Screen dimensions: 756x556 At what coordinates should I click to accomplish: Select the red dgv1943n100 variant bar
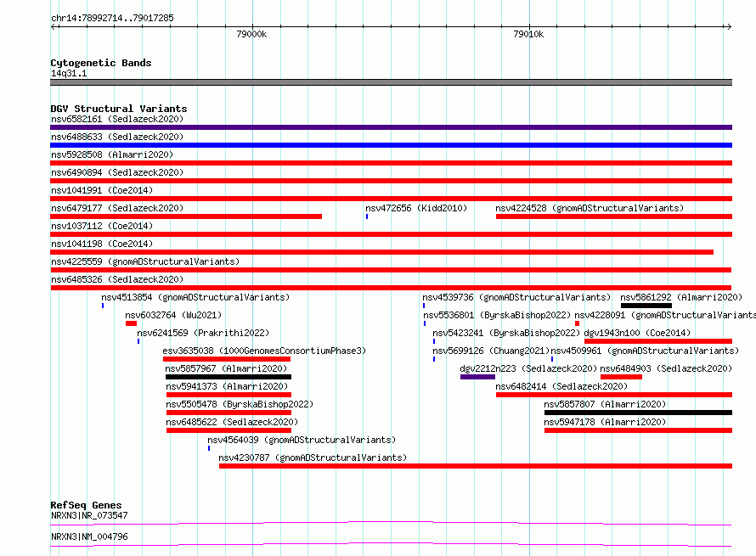point(658,341)
